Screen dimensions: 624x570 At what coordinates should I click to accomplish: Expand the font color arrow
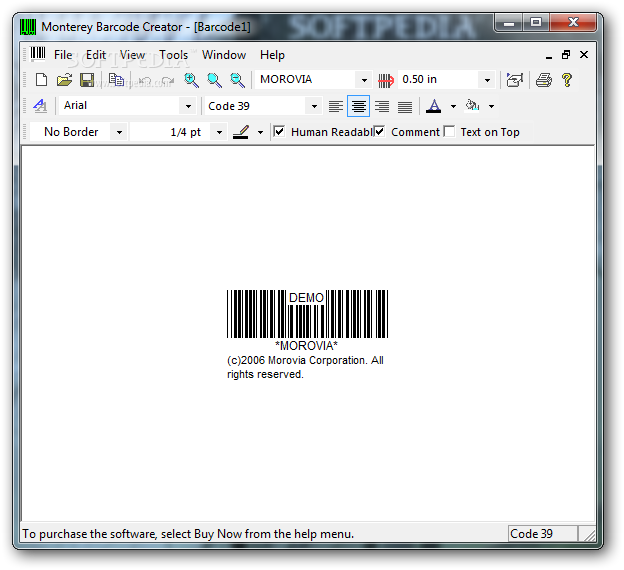(x=453, y=106)
